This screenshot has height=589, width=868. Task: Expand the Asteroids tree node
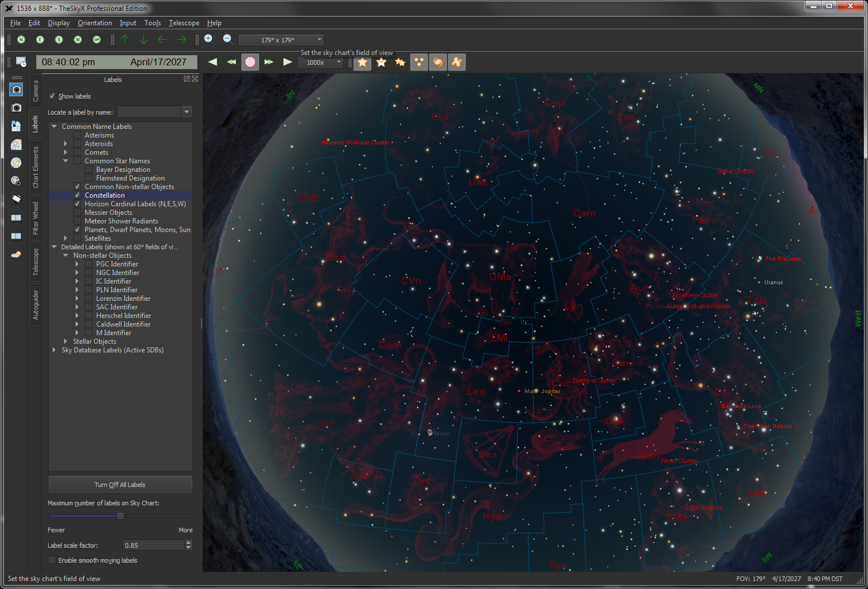tap(65, 144)
